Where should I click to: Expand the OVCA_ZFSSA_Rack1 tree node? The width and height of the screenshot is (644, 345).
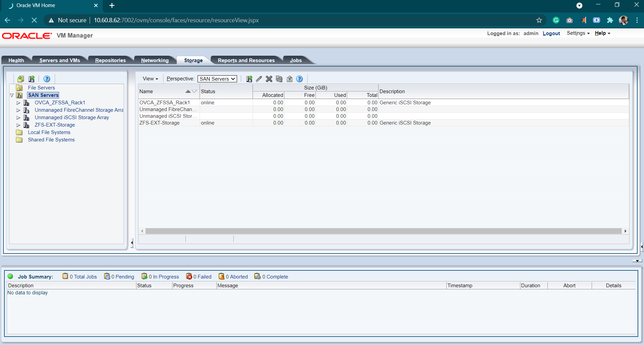(x=19, y=103)
